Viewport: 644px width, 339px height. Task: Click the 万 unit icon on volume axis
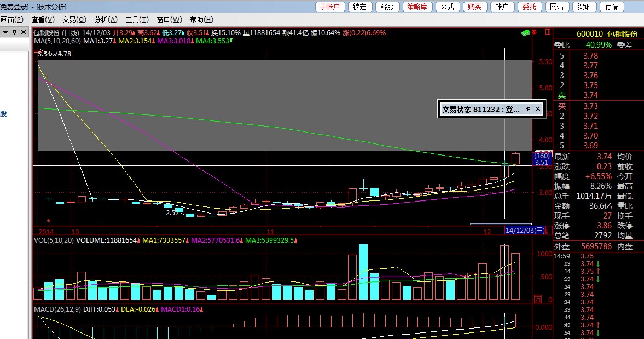pyautogui.click(x=538, y=300)
